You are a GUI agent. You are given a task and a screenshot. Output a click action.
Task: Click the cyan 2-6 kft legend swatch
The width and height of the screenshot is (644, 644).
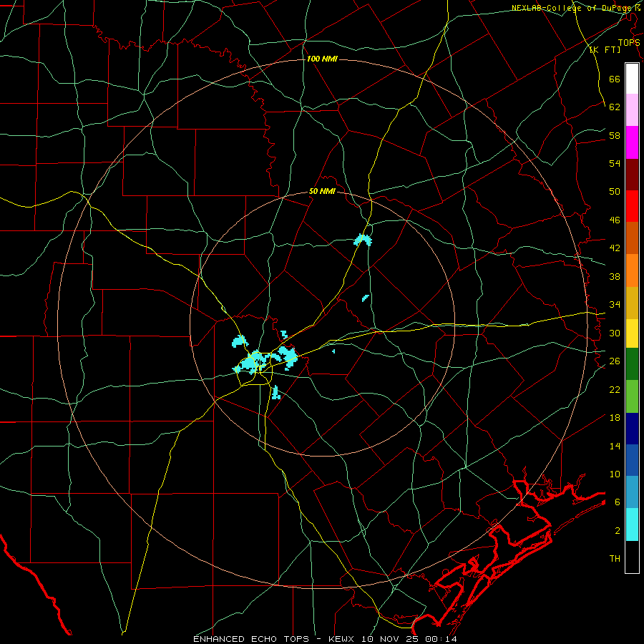point(632,525)
